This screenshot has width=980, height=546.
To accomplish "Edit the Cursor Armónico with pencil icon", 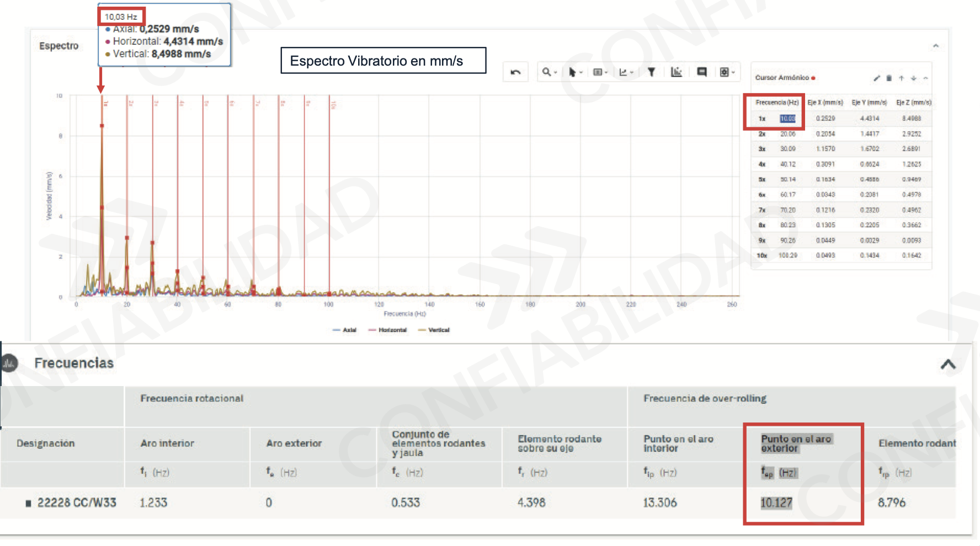I will [x=877, y=78].
